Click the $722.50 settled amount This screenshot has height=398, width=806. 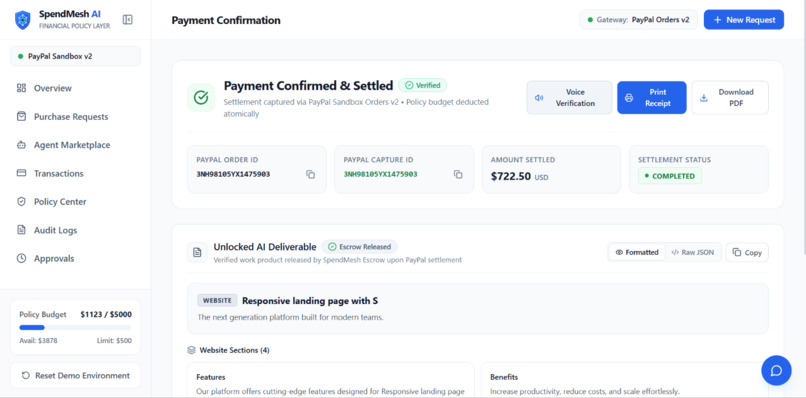[510, 176]
